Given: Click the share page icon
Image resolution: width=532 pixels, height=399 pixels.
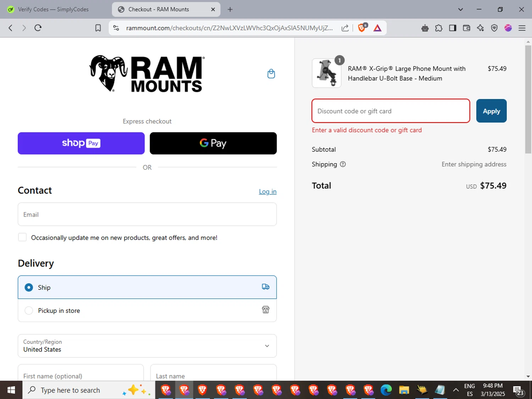Looking at the screenshot, I should [345, 28].
